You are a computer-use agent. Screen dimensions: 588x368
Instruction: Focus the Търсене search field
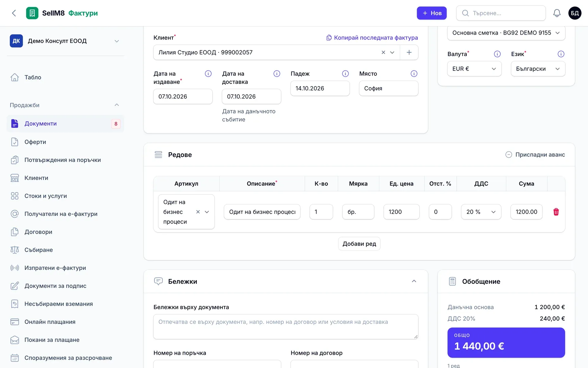click(501, 13)
